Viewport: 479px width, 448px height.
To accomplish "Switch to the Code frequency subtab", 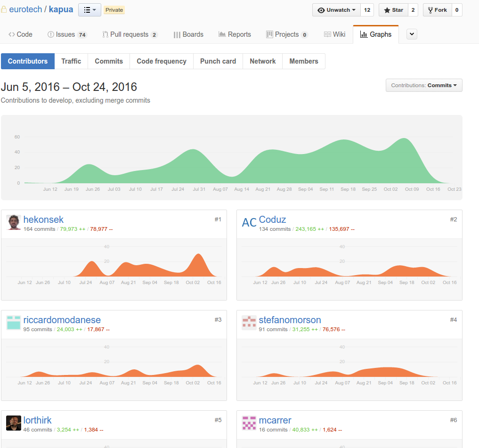I will click(x=162, y=61).
